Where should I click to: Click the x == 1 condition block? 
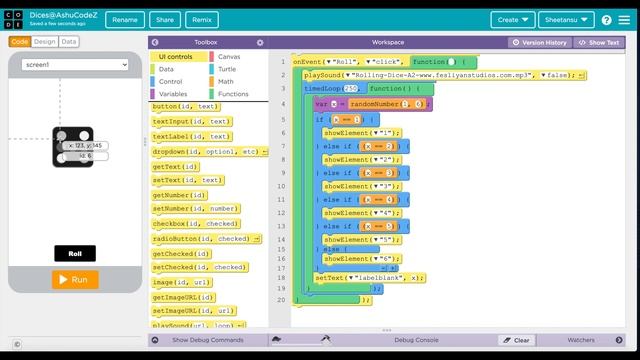click(347, 120)
